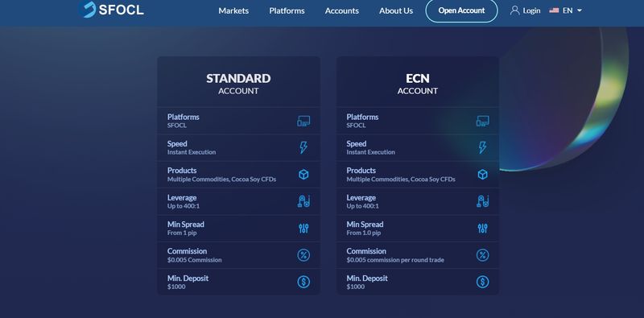Click Products description text in ECN account
Viewport: 644px width, 318px height.
401,180
